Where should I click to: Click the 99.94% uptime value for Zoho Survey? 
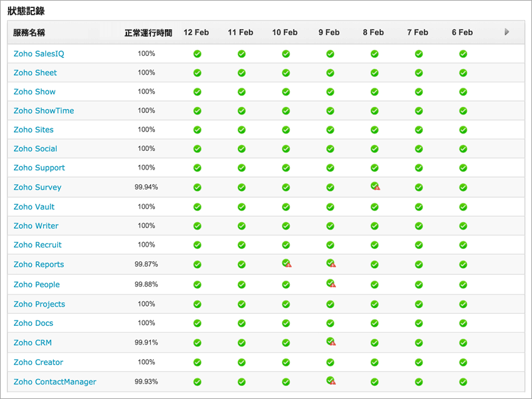[x=146, y=187]
